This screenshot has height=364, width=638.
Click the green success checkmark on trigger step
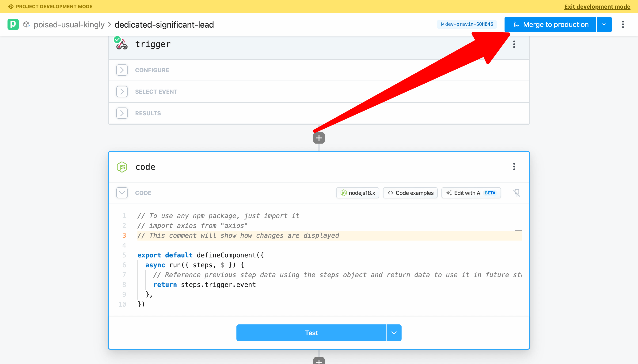(x=117, y=39)
